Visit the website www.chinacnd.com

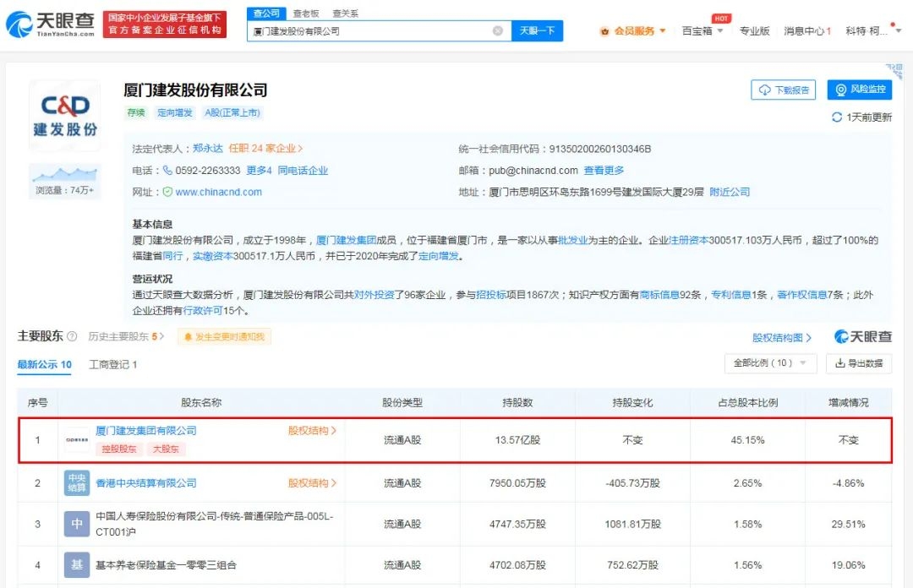[x=218, y=192]
